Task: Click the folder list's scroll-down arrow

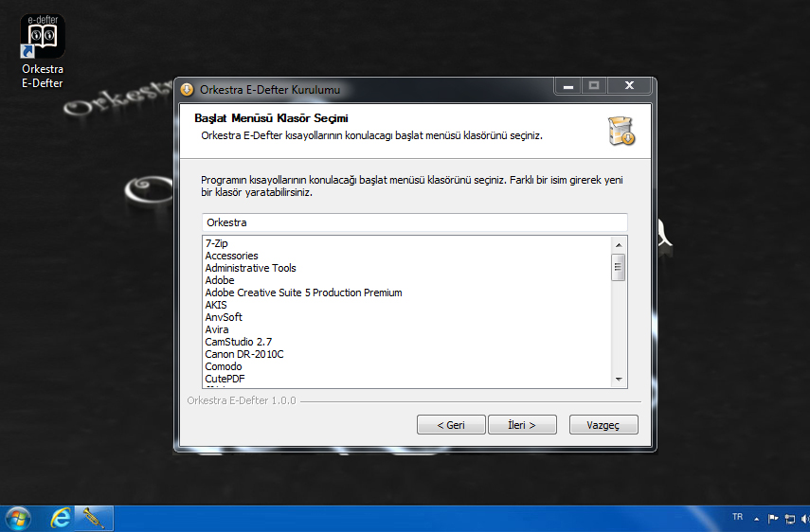Action: tap(619, 380)
